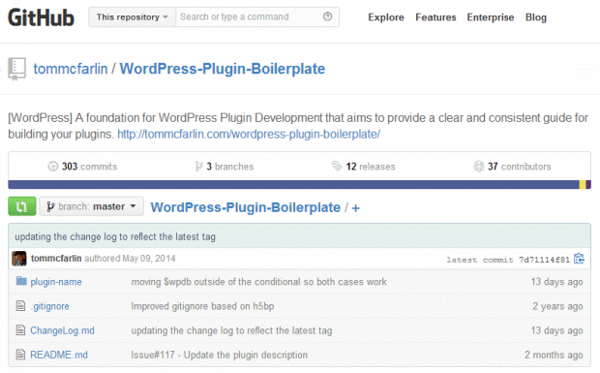Open commit 'Improved gitignore based on h5bp'
This screenshot has height=373, width=600.
pyautogui.click(x=202, y=306)
